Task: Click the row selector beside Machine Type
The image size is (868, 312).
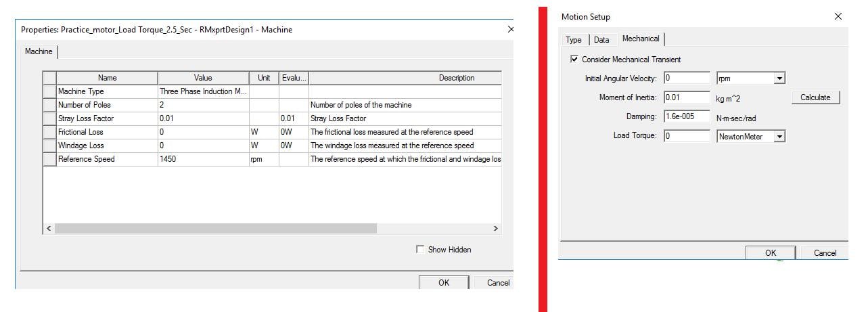Action: (49, 91)
